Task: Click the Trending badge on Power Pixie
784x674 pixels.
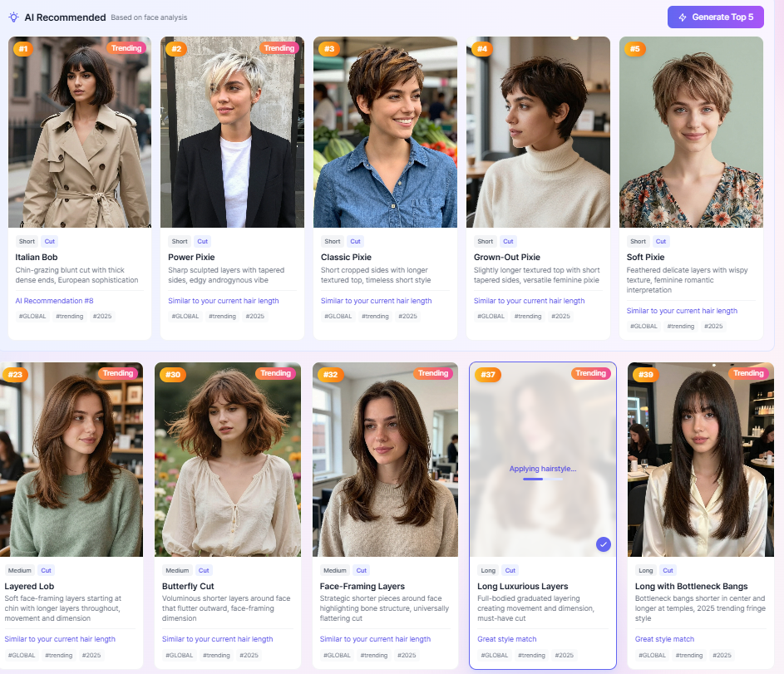Action: pos(279,48)
